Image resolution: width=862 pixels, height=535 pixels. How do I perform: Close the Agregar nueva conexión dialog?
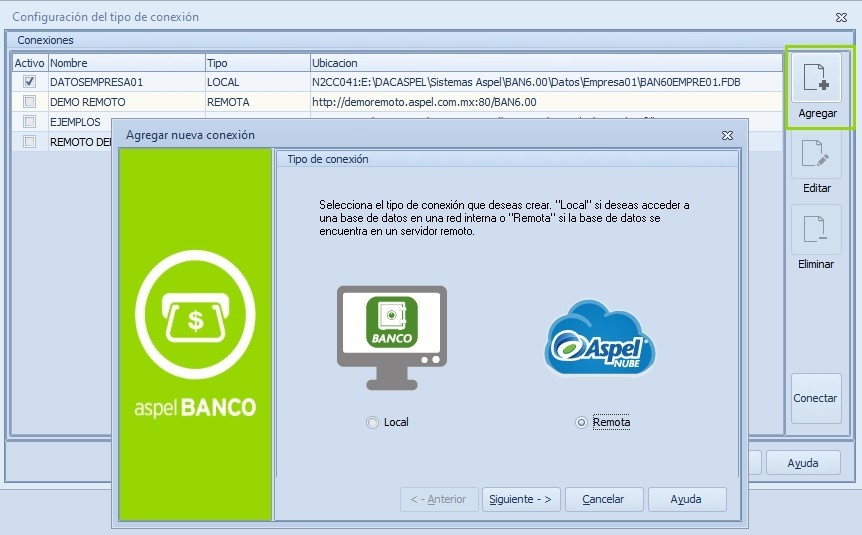tap(727, 135)
